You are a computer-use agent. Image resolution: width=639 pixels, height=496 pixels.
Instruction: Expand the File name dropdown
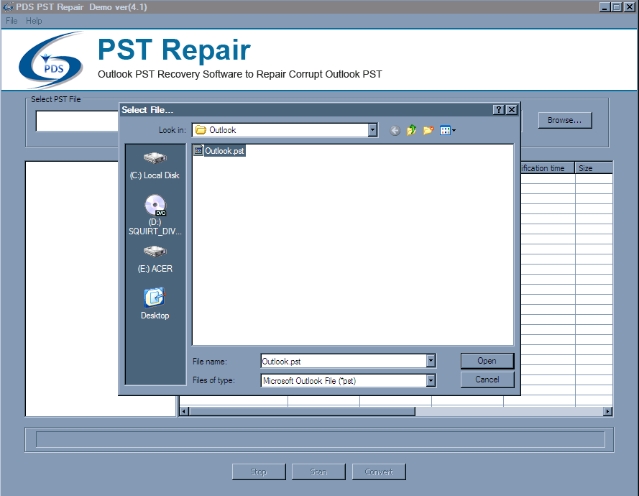pos(431,361)
